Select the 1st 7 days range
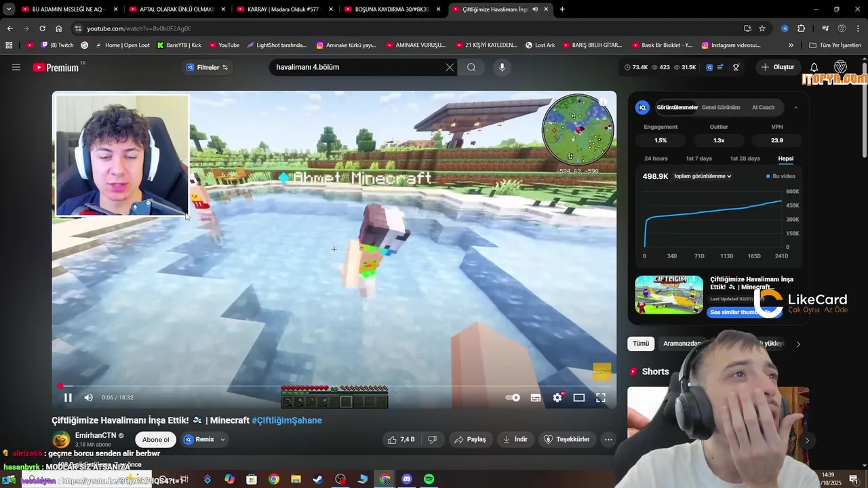The image size is (868, 488). pyautogui.click(x=698, y=159)
